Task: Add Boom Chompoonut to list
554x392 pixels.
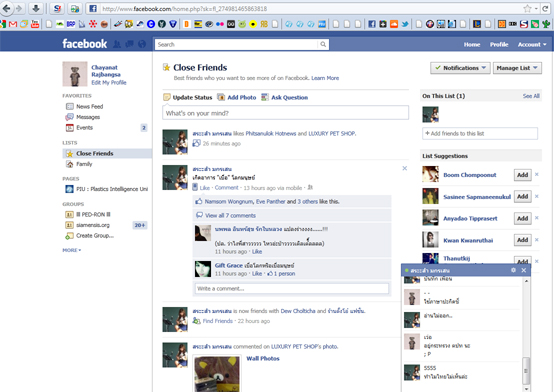Action: point(523,175)
